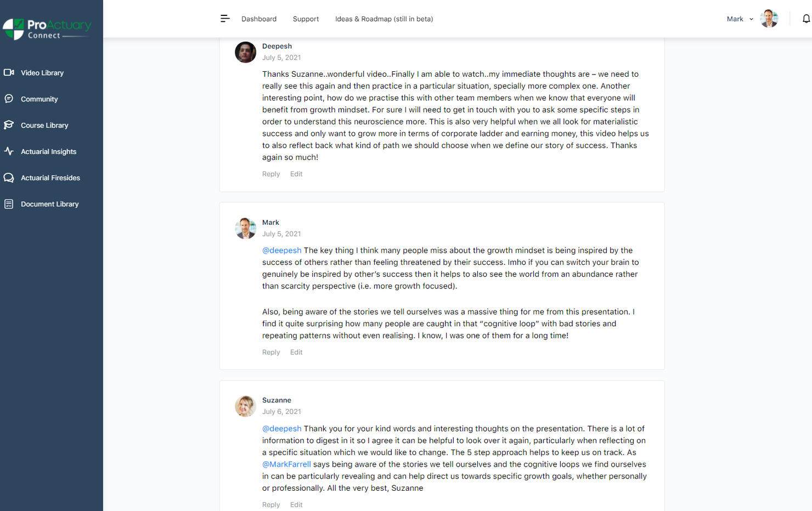Reply to Deepesh's comment

pyautogui.click(x=271, y=174)
